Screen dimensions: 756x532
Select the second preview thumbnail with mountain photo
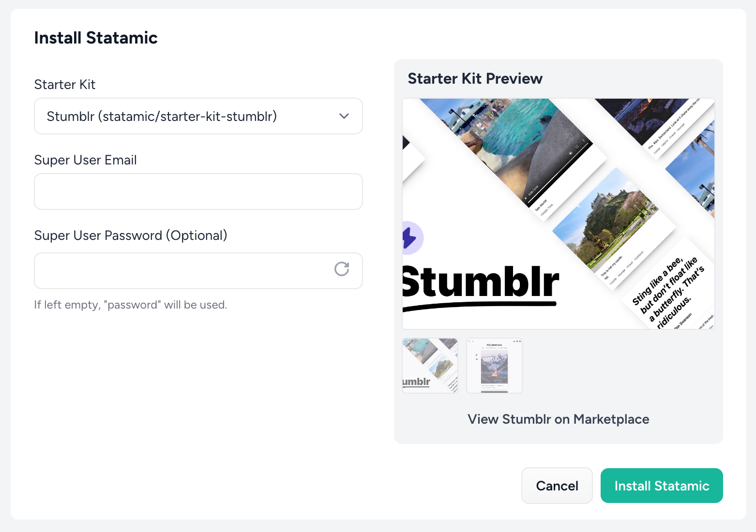(494, 366)
